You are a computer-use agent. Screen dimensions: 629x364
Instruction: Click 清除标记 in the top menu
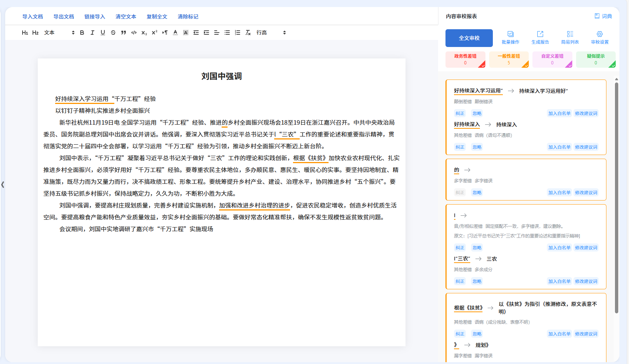[x=188, y=17]
